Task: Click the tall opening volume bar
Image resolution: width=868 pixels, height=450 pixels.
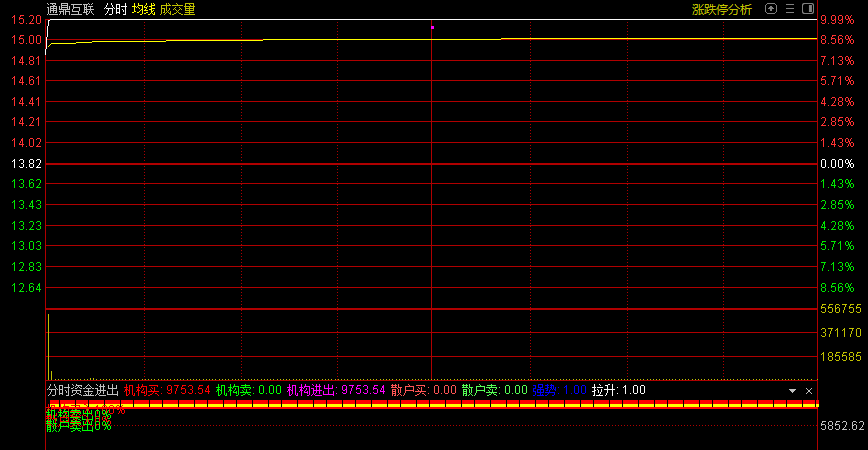Action: (48, 345)
